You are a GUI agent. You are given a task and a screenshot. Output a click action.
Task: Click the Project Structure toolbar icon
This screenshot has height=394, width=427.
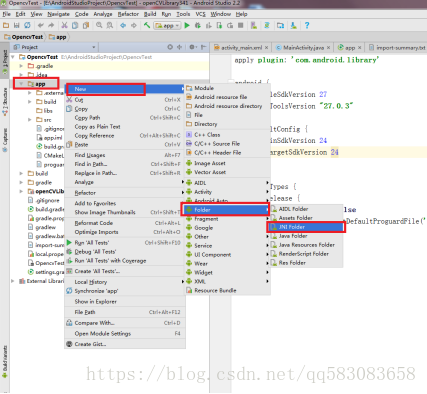click(280, 25)
